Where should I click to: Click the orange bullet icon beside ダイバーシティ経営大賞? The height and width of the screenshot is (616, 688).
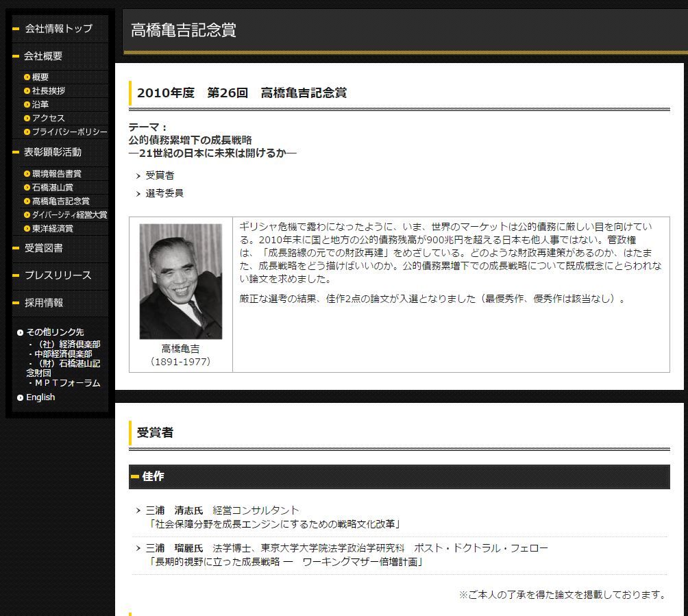pos(27,214)
